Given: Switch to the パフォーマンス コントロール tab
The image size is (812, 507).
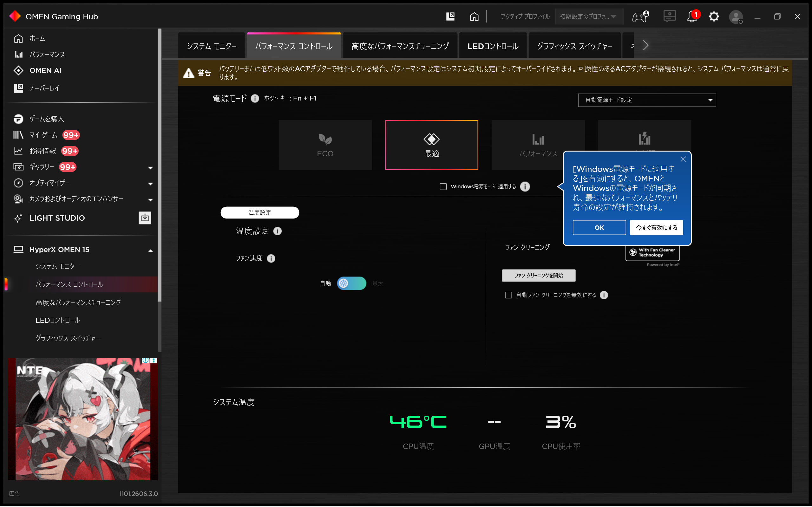Looking at the screenshot, I should 293,46.
